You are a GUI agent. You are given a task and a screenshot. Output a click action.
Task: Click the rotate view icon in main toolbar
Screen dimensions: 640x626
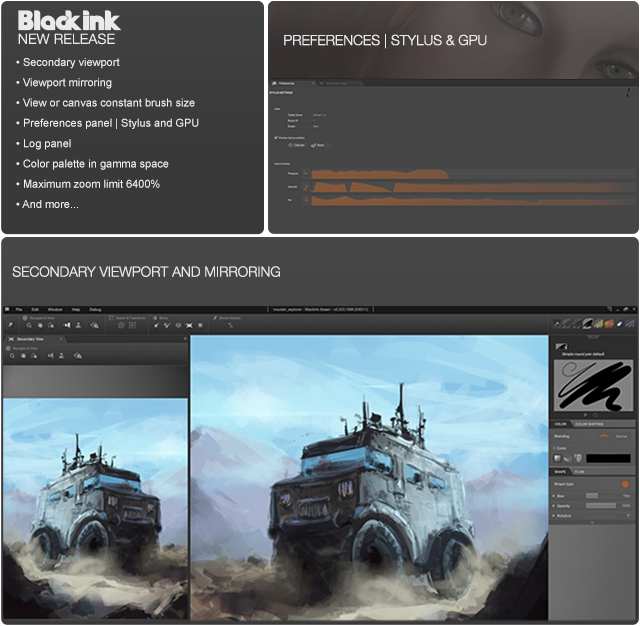pos(51,325)
